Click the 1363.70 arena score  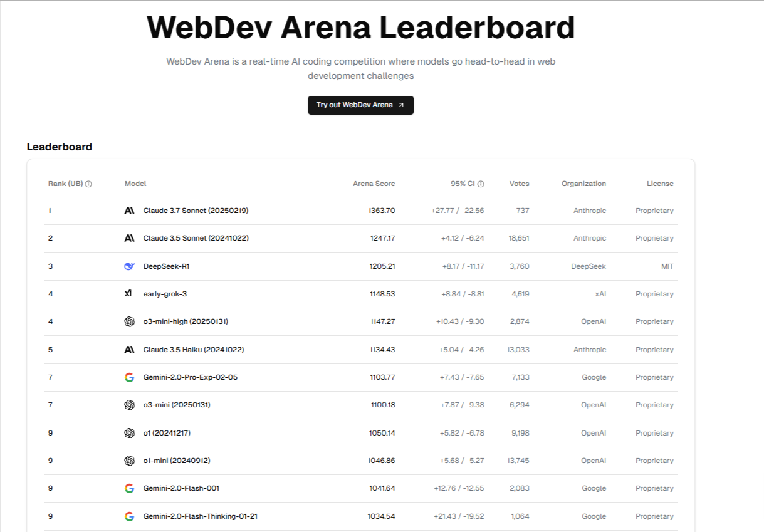382,211
